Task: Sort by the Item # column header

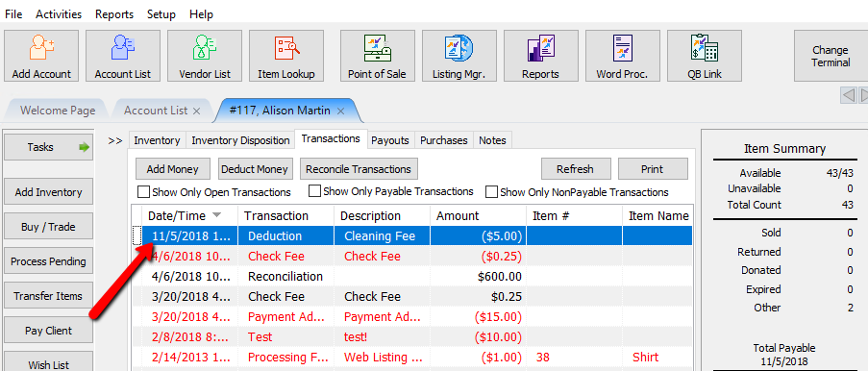Action: click(575, 215)
